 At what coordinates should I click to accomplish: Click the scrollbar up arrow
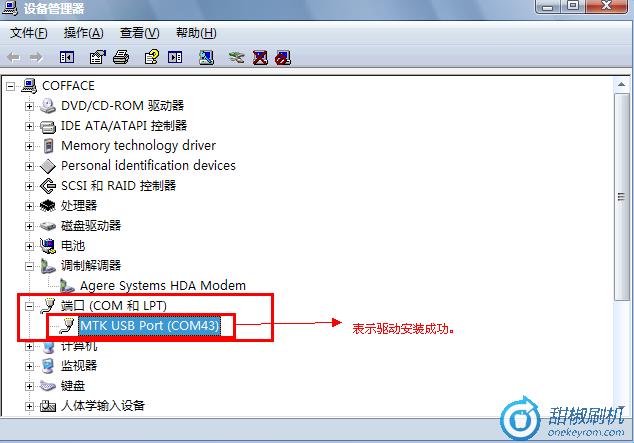[x=621, y=85]
